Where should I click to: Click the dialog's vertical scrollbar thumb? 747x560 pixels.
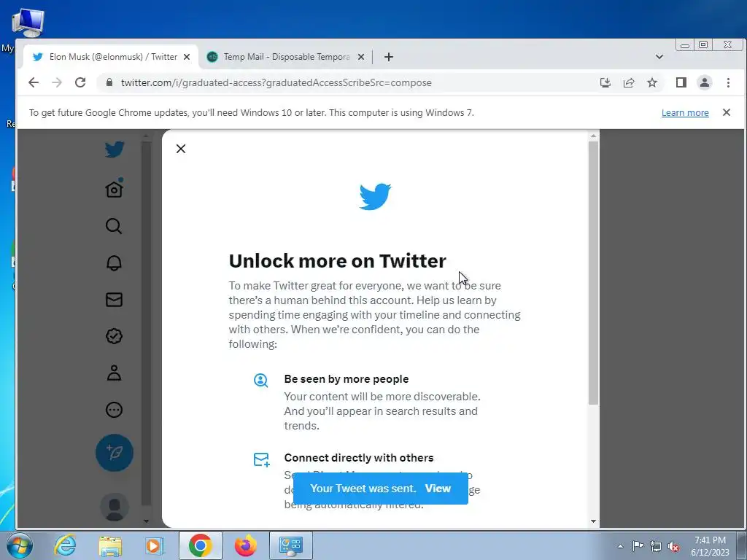pos(593,273)
